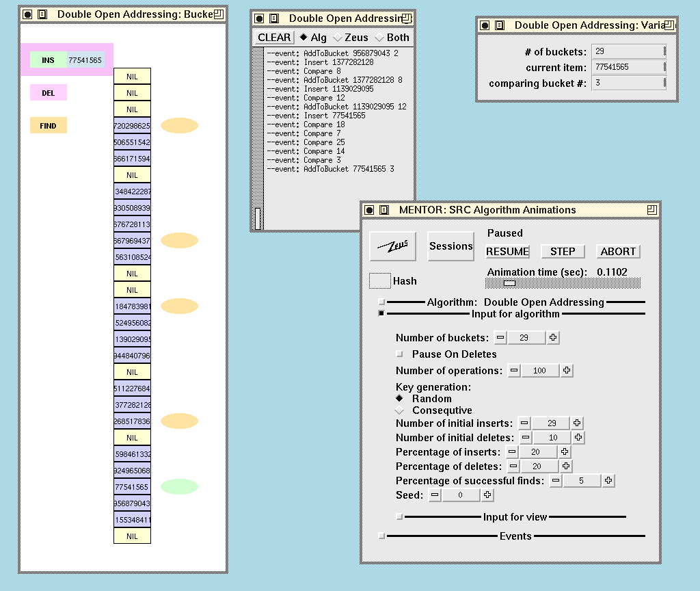Select the Alg radio option

click(x=313, y=38)
